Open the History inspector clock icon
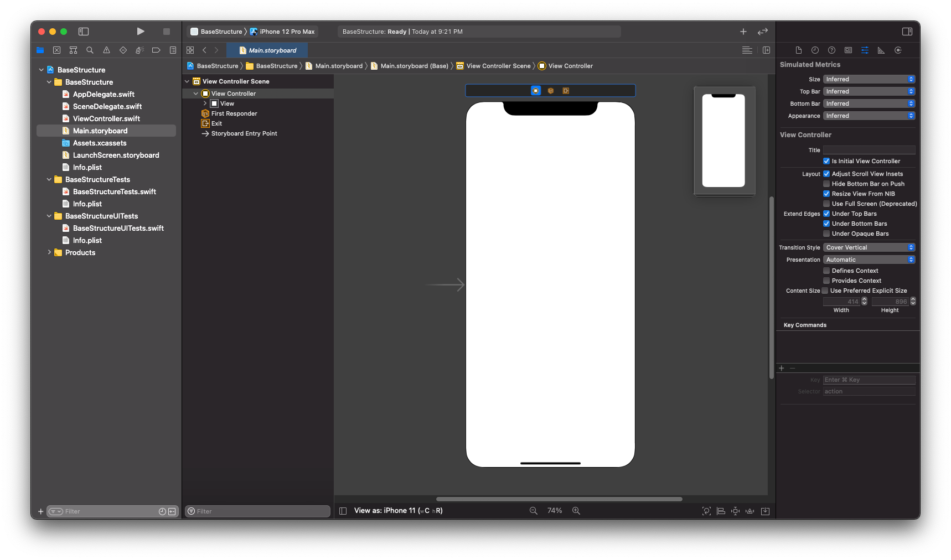Image resolution: width=951 pixels, height=560 pixels. [815, 50]
